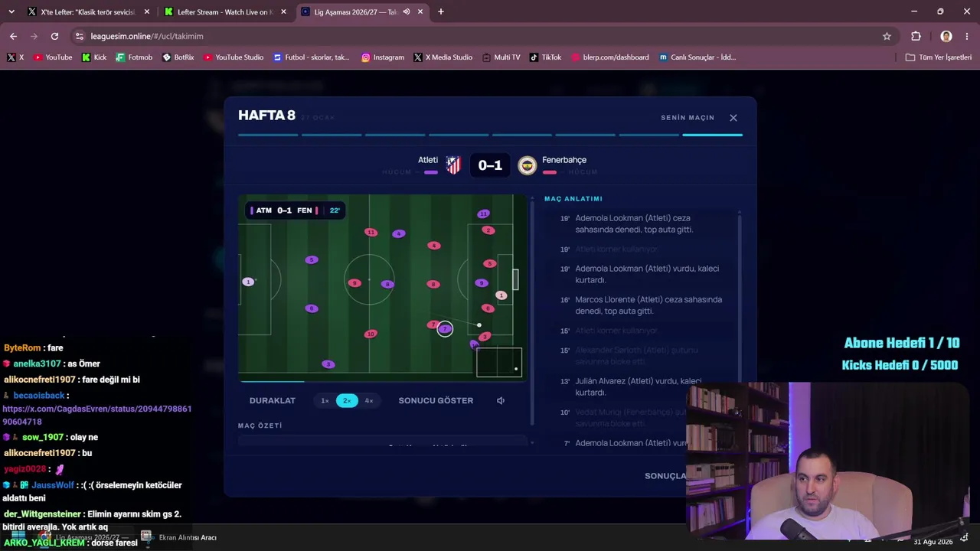Bookmark this page with star icon
This screenshot has width=980, height=551.
pos(887,36)
